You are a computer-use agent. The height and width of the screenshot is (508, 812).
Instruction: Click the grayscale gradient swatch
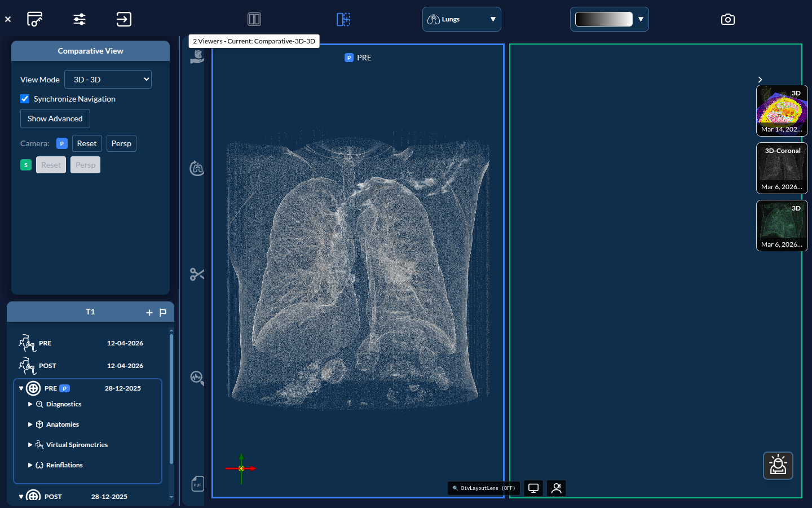coord(604,19)
